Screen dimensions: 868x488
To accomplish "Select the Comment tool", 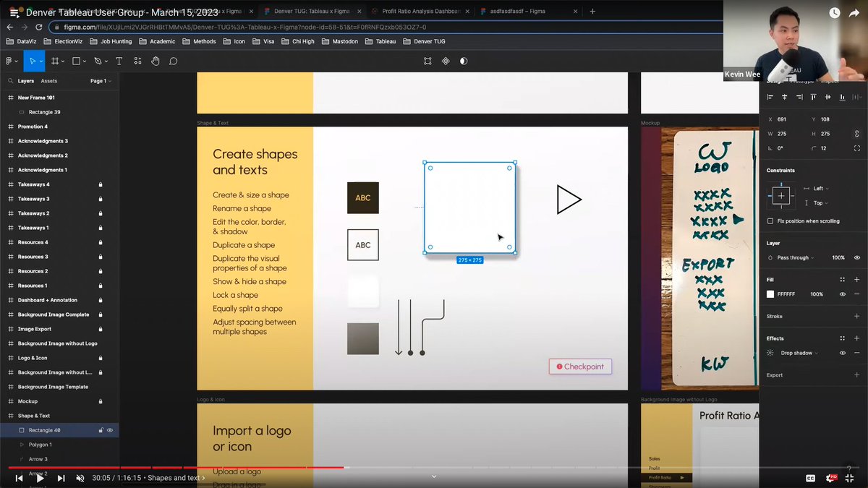I will [174, 61].
